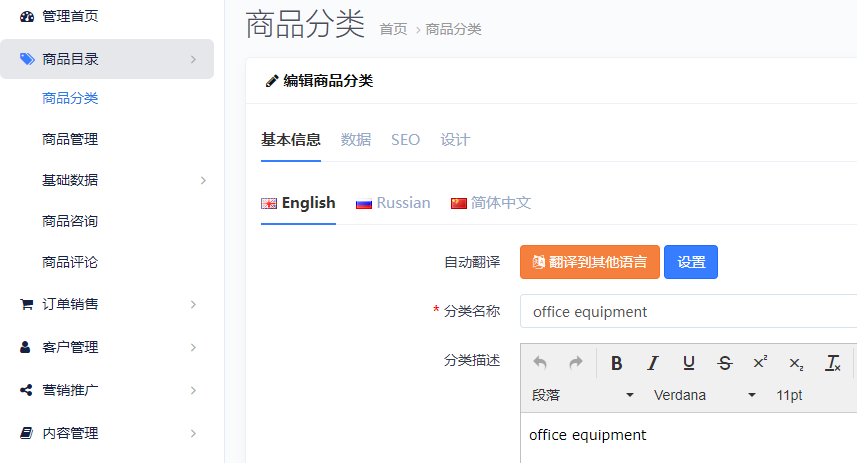The height and width of the screenshot is (463, 857).
Task: Open the 段落 paragraph format dropdown
Action: pos(583,395)
